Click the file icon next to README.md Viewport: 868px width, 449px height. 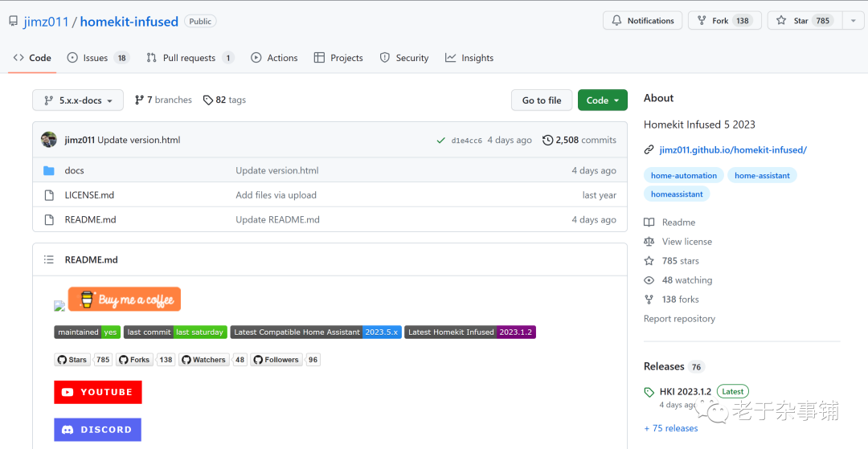pyautogui.click(x=49, y=219)
